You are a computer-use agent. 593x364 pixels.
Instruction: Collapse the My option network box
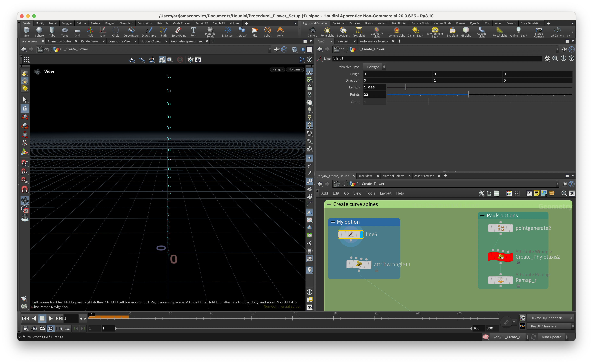[x=332, y=222]
